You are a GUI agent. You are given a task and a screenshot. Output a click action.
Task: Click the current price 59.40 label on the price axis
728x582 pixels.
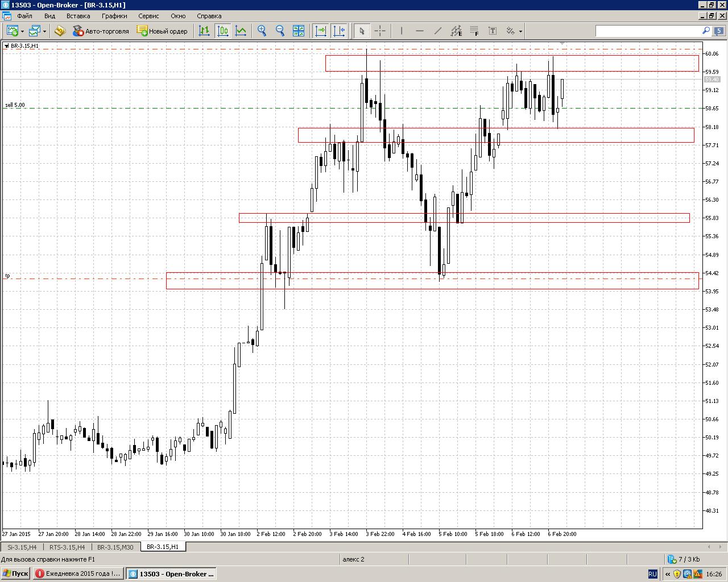(x=713, y=80)
